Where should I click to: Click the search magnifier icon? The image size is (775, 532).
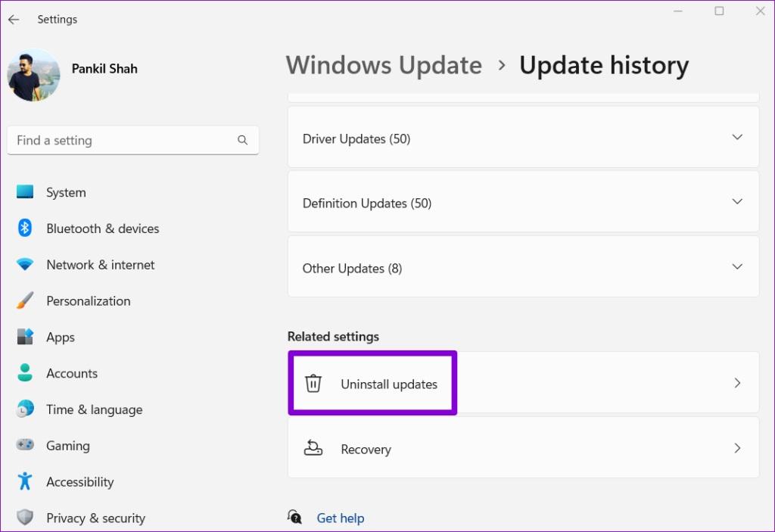(242, 141)
